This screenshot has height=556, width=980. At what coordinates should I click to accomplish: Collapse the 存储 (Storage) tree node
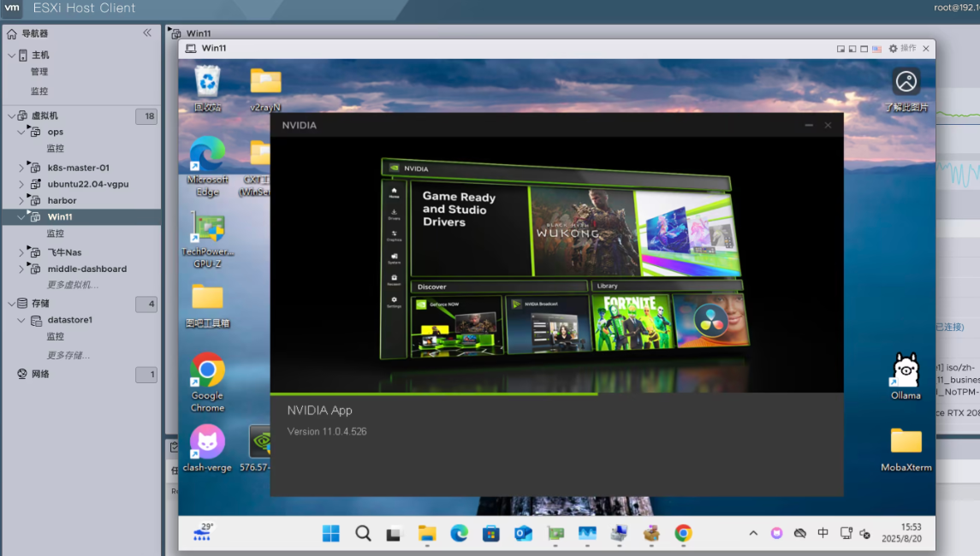[x=11, y=304]
